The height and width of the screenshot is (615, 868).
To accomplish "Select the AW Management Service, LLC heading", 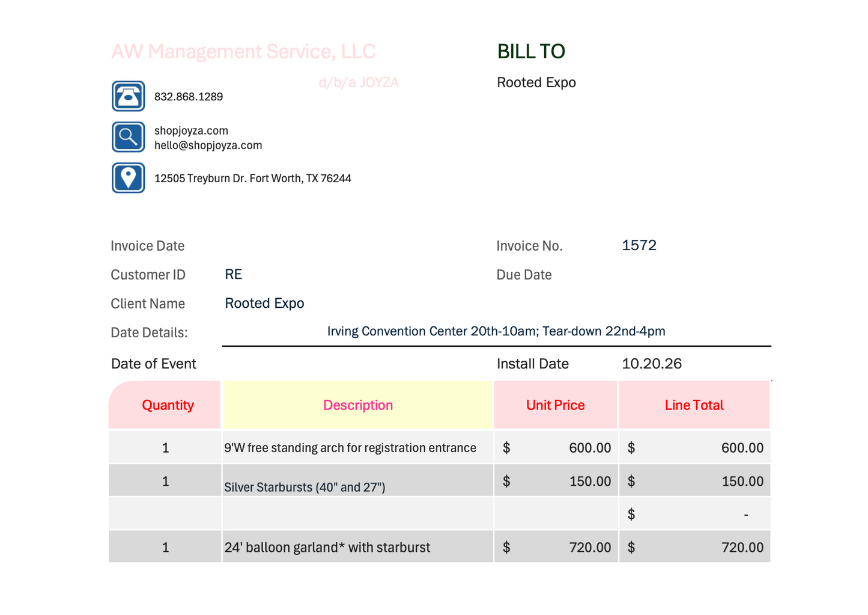I will pyautogui.click(x=243, y=52).
